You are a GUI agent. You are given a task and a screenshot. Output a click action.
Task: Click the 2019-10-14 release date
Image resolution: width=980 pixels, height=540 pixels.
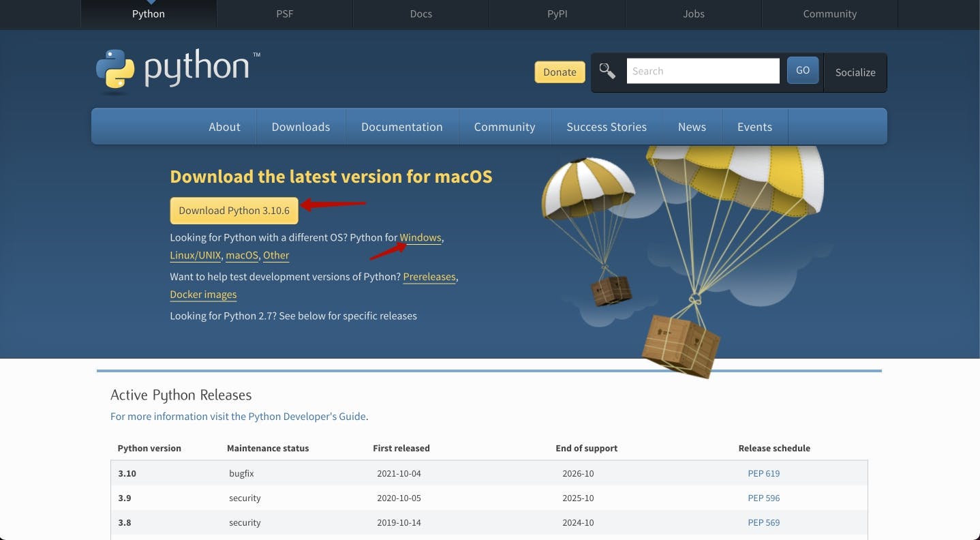[x=399, y=522]
